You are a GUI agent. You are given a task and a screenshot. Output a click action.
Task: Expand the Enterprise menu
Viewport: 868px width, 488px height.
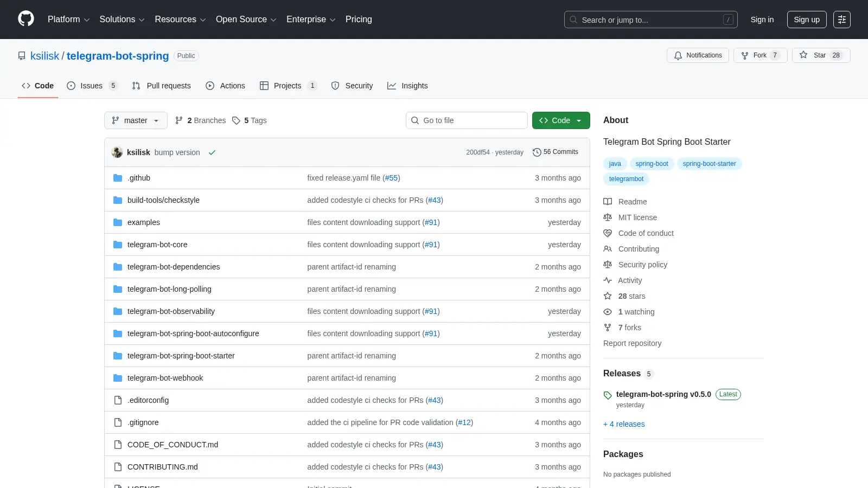(x=311, y=20)
